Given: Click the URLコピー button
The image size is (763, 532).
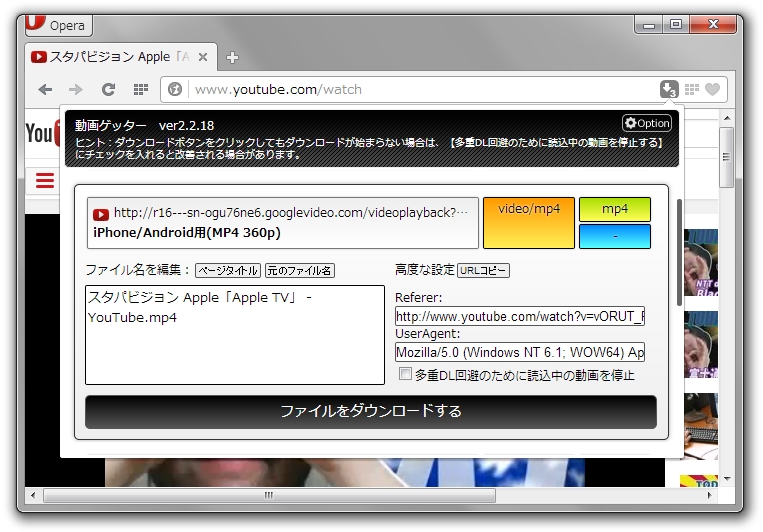Looking at the screenshot, I should point(483,271).
